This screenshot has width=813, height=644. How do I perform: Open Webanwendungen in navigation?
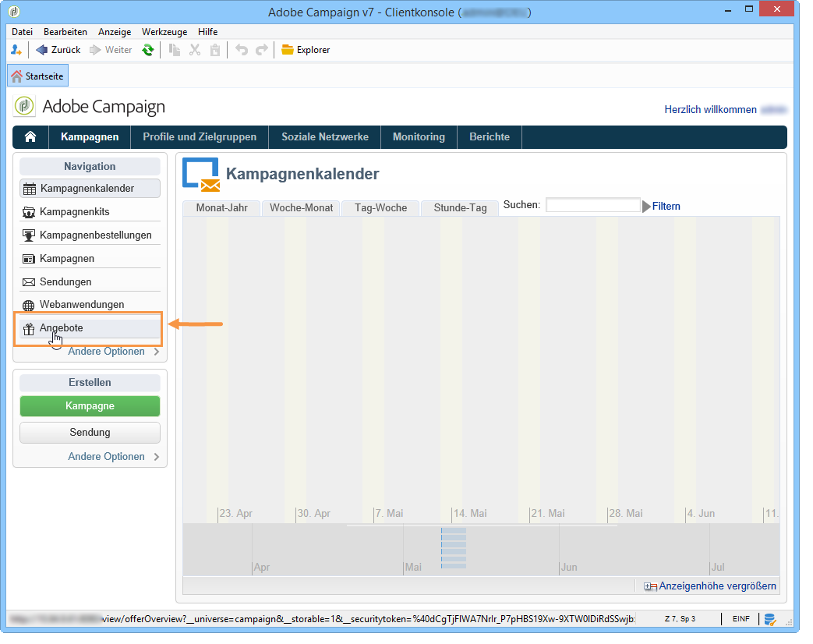click(x=90, y=305)
